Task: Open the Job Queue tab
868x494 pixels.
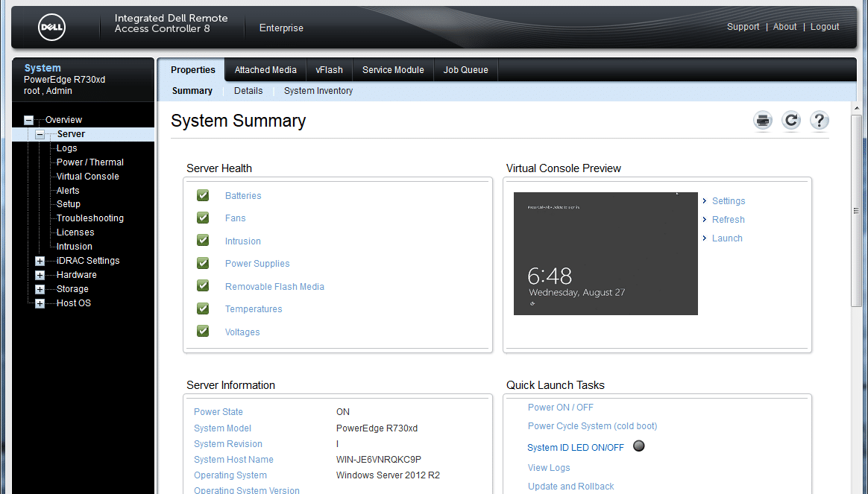Action: coord(465,70)
